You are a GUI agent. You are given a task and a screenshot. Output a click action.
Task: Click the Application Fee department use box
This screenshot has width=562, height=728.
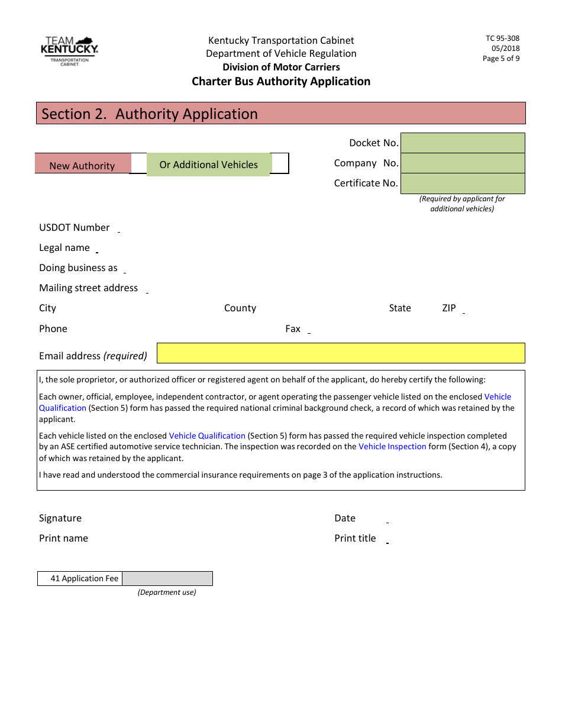coord(167,578)
